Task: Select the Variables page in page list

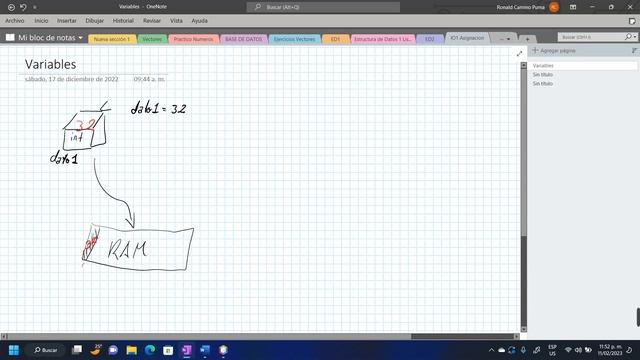Action: pyautogui.click(x=583, y=66)
